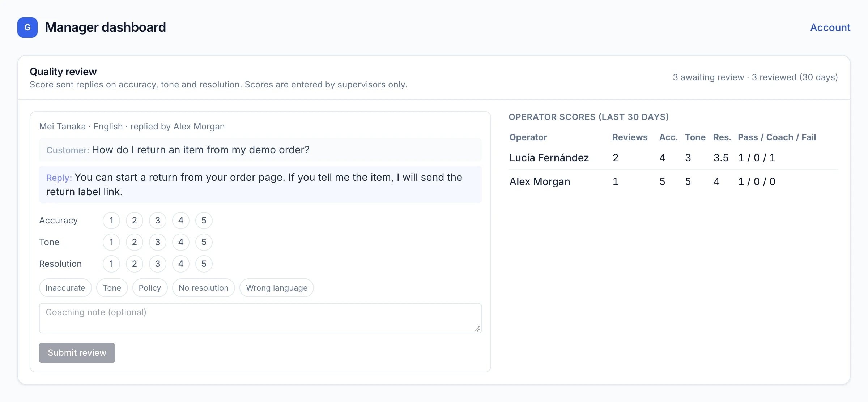Set Resolution score to 2
The height and width of the screenshot is (402, 868).
pos(135,264)
